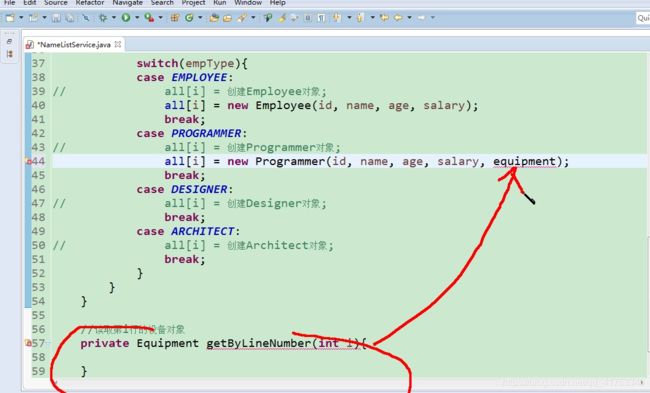Click the Previous Annotation icon
This screenshot has height=393, width=650.
(360, 18)
